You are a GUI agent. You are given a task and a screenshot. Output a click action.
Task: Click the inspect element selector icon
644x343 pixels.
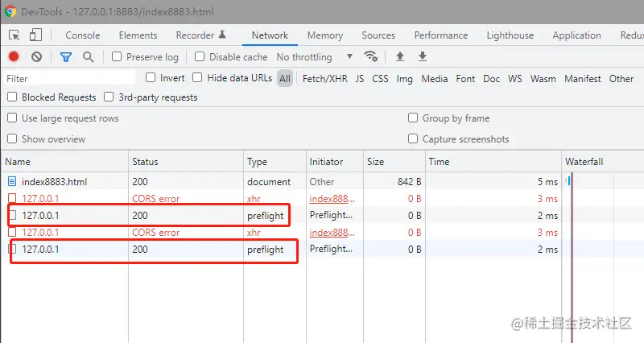pyautogui.click(x=14, y=35)
